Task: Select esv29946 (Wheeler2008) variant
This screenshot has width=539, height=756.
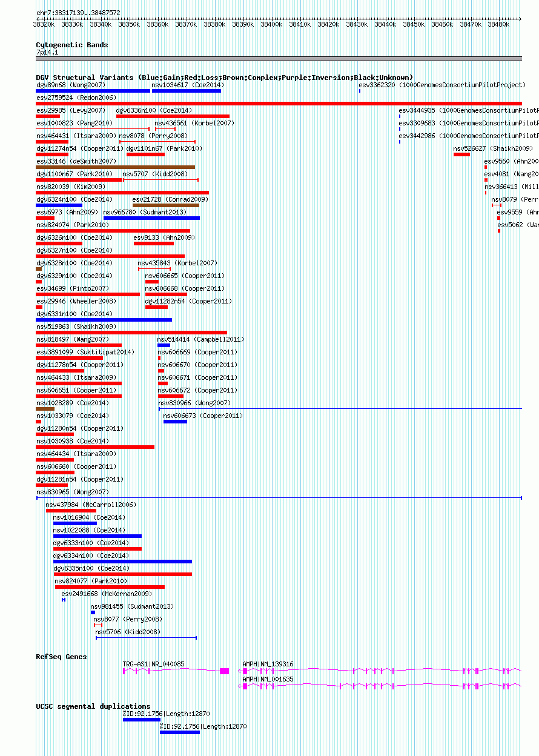Action: pyautogui.click(x=76, y=301)
